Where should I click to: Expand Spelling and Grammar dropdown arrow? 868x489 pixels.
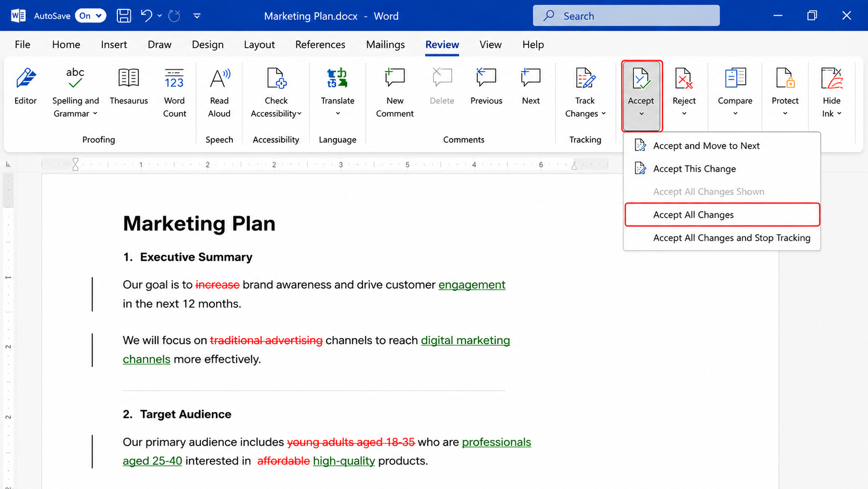pyautogui.click(x=95, y=114)
